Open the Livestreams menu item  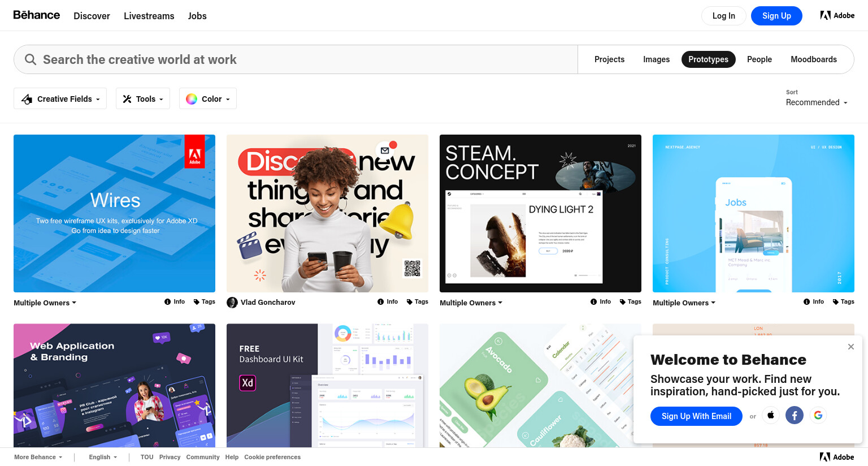coord(149,16)
